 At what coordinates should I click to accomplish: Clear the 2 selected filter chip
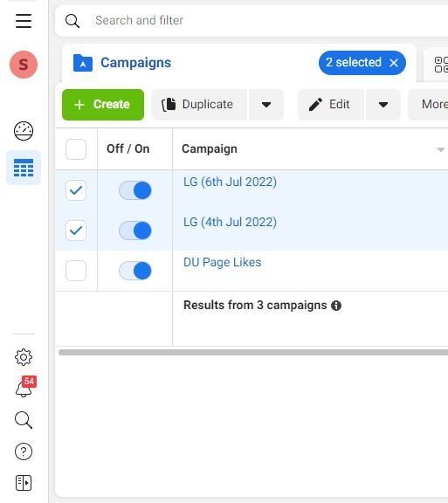click(394, 63)
